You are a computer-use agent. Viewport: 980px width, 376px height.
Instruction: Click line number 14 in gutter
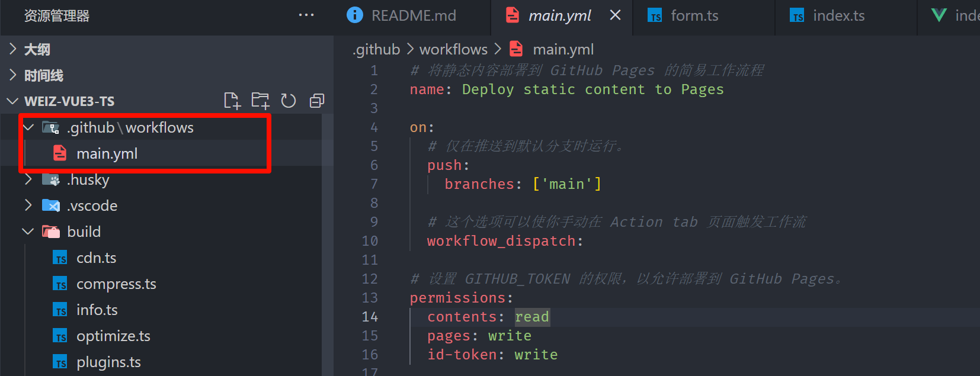(x=370, y=317)
